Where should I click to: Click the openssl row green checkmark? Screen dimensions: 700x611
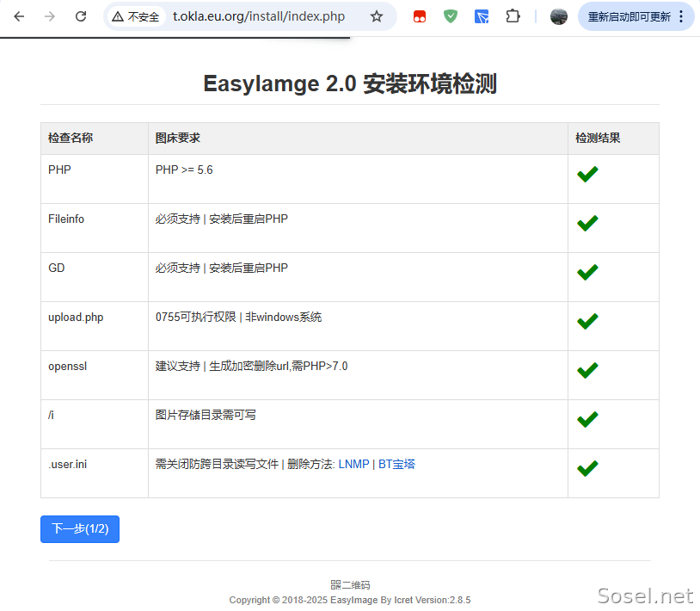click(x=587, y=370)
